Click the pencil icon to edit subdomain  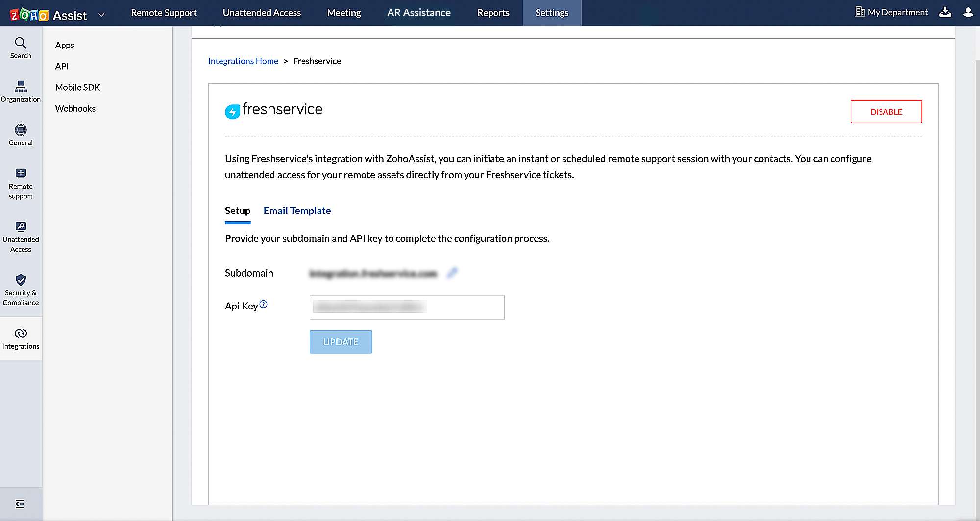pyautogui.click(x=452, y=273)
